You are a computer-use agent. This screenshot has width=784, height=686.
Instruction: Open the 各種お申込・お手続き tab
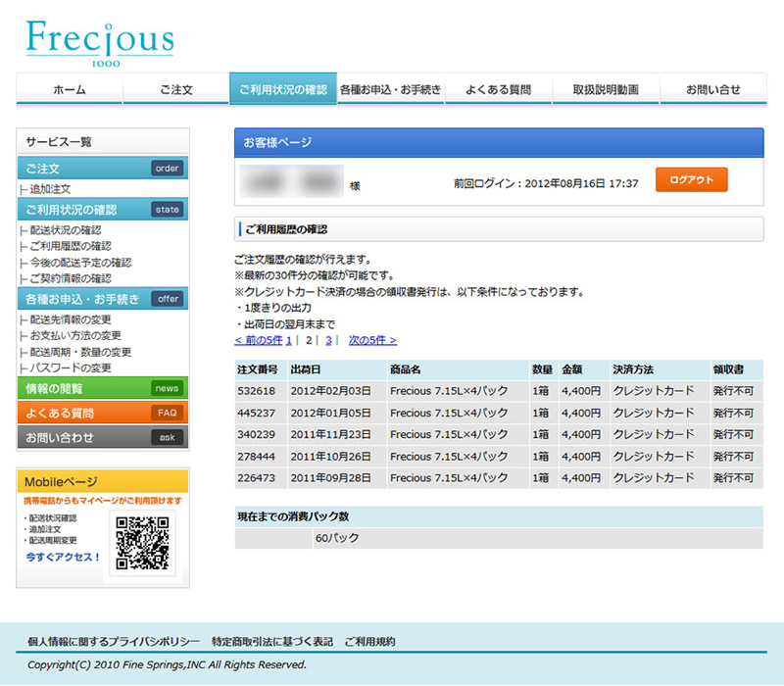[x=390, y=89]
